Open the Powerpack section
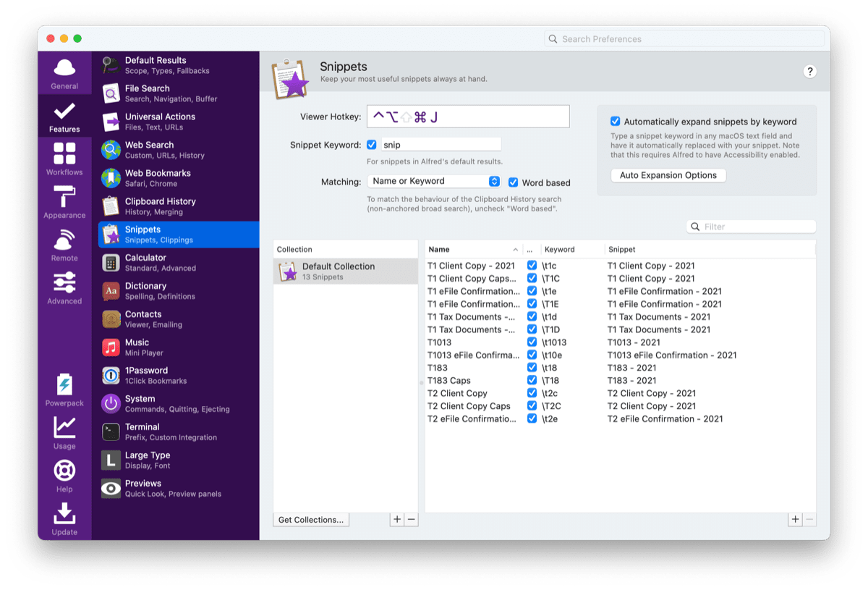The image size is (868, 590). 64,390
